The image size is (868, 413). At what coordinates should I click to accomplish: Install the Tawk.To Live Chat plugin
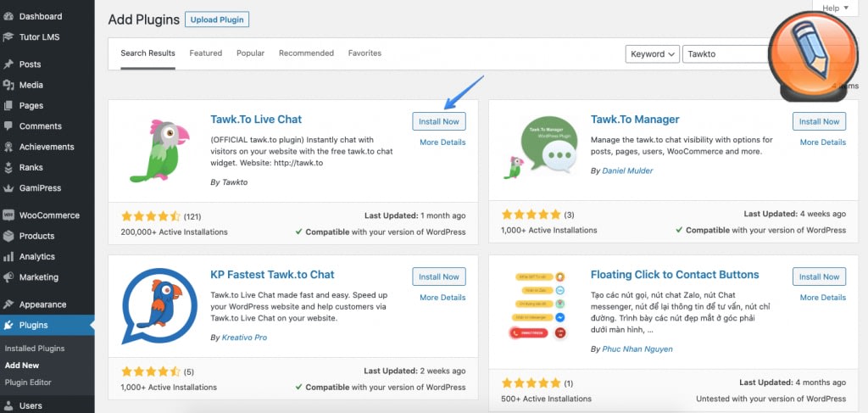pyautogui.click(x=439, y=121)
